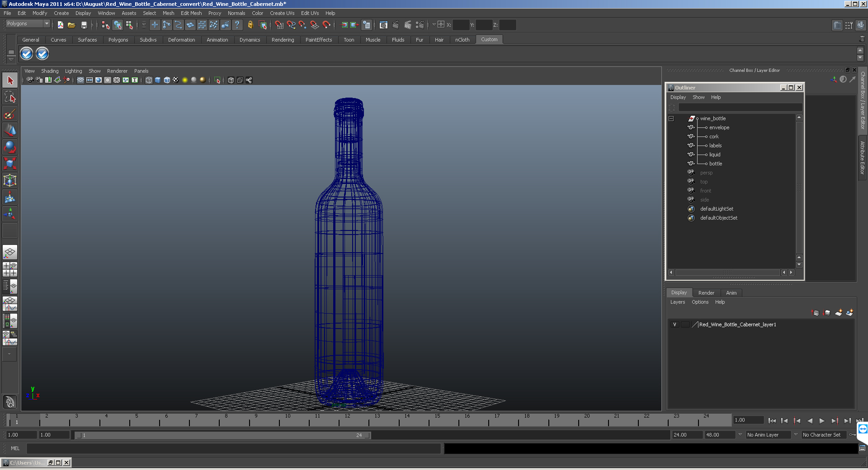Collapse the wine_bottle group in Outliner

[671, 118]
